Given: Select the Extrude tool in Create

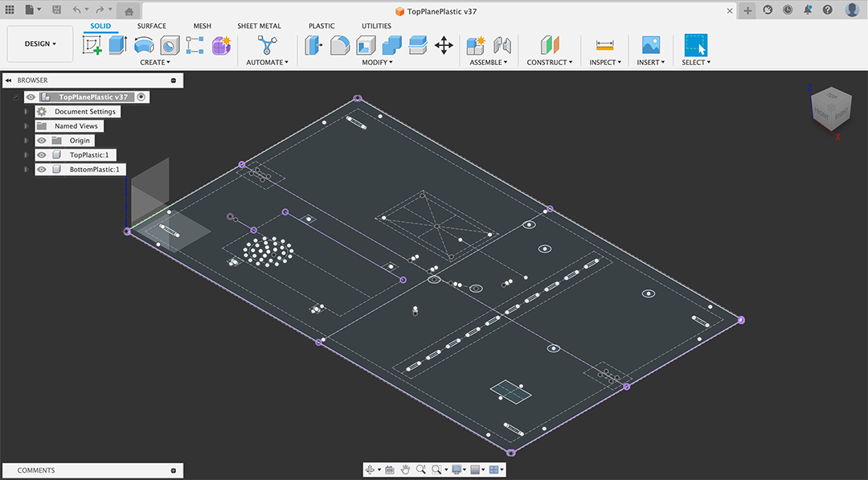Looking at the screenshot, I should [x=118, y=45].
